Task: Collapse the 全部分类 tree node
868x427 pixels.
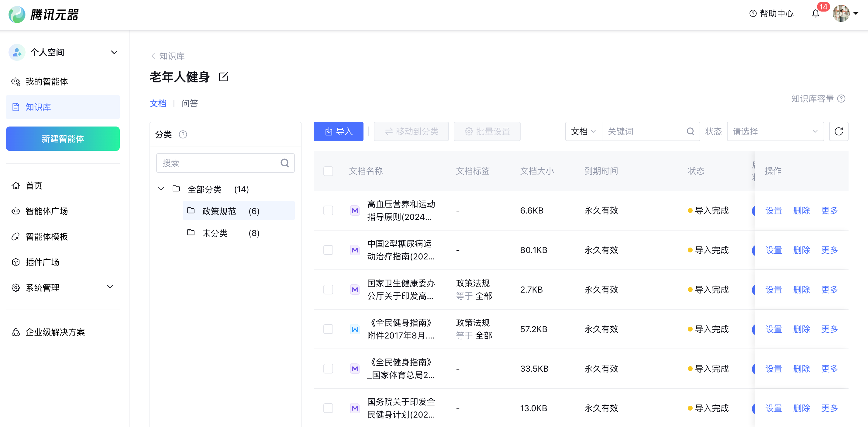Action: pyautogui.click(x=161, y=189)
